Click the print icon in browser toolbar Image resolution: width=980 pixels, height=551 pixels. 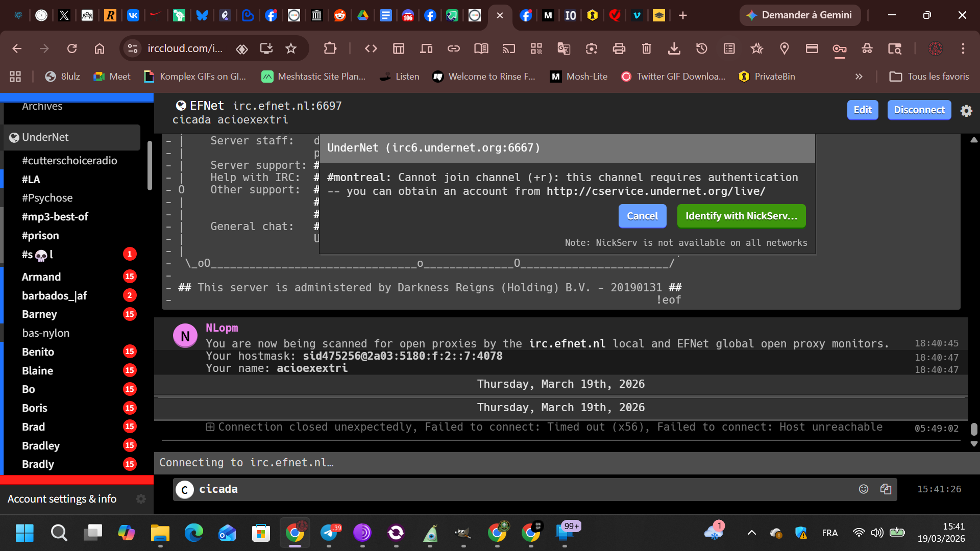619,48
